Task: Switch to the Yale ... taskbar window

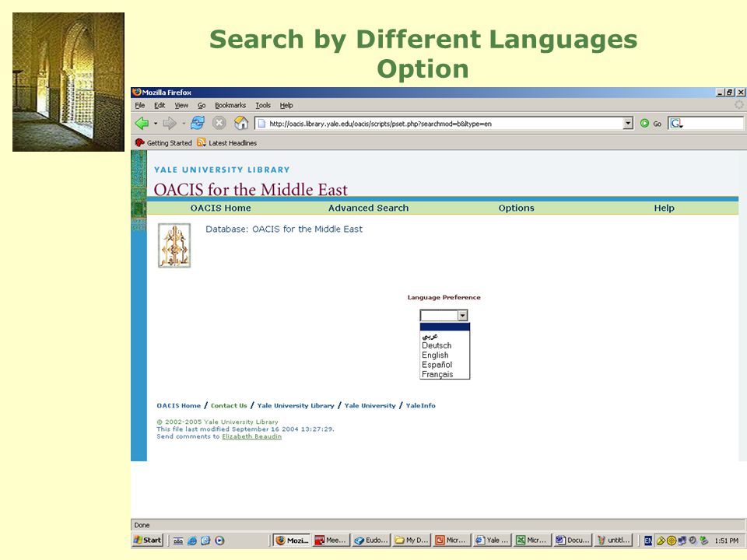Action: pyautogui.click(x=492, y=540)
